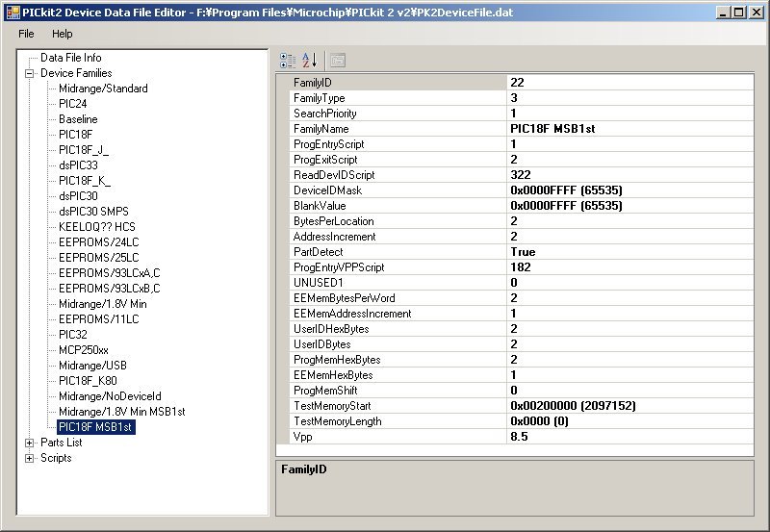Select the ProgExitScript property row
This screenshot has height=532, width=770.
pyautogui.click(x=522, y=160)
